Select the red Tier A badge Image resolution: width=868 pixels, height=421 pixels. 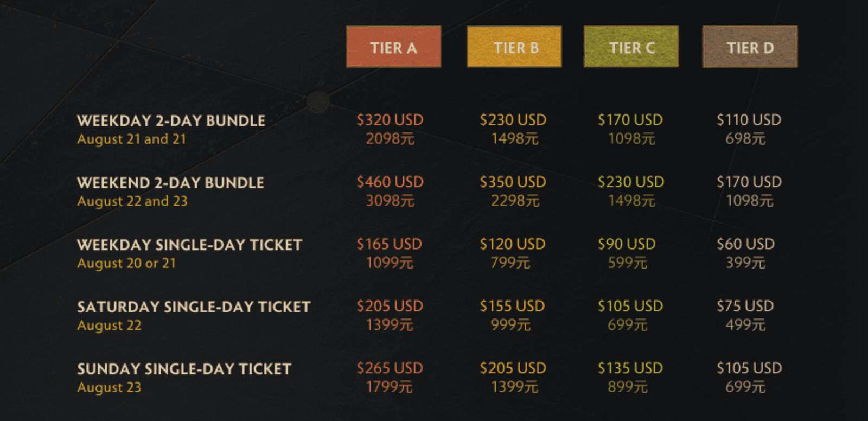[393, 47]
